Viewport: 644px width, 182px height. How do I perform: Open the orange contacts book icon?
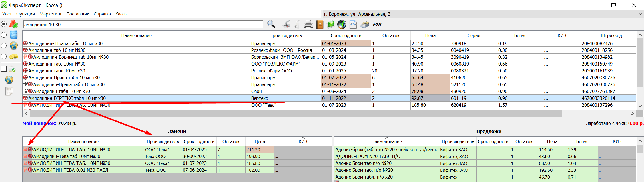click(x=320, y=25)
